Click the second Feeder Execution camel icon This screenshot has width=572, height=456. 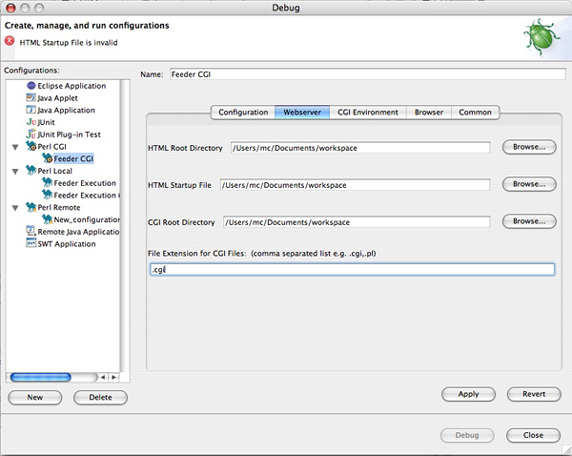tap(47, 195)
